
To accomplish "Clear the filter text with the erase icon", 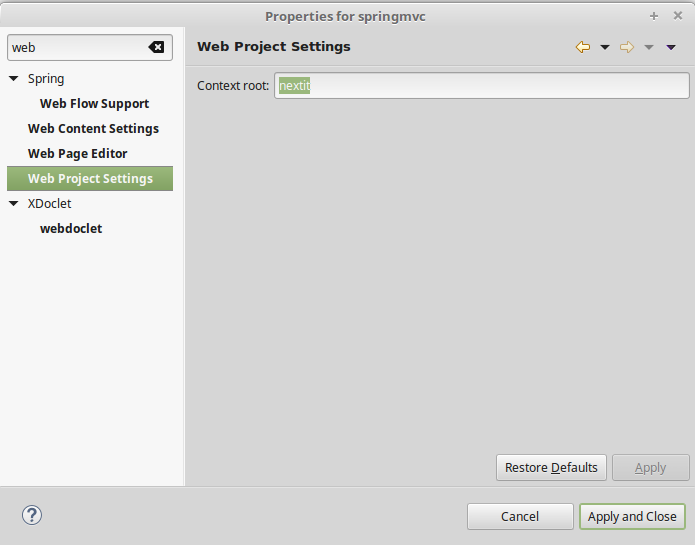I will [x=156, y=47].
